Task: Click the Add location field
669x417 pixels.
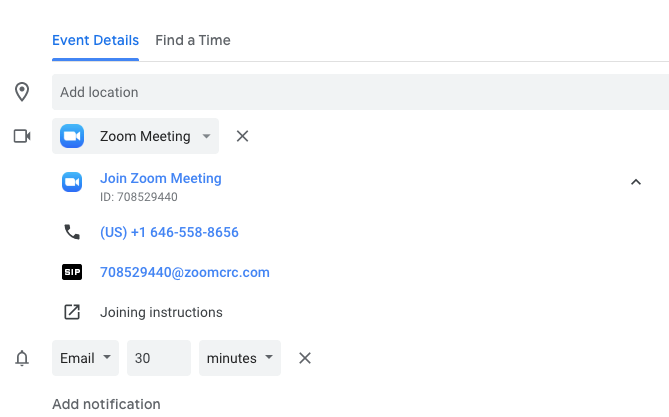Action: 361,92
